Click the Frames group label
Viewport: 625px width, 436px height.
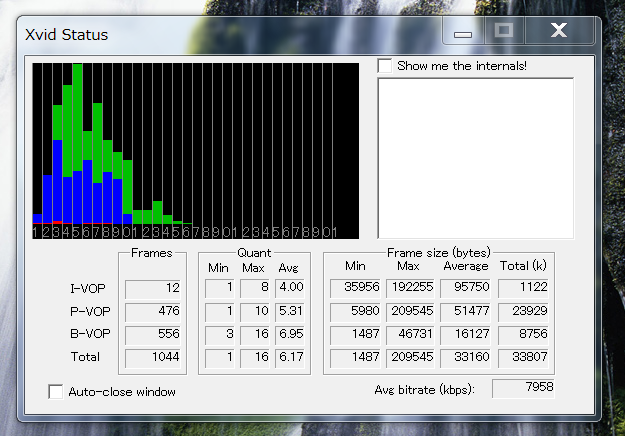[151, 253]
